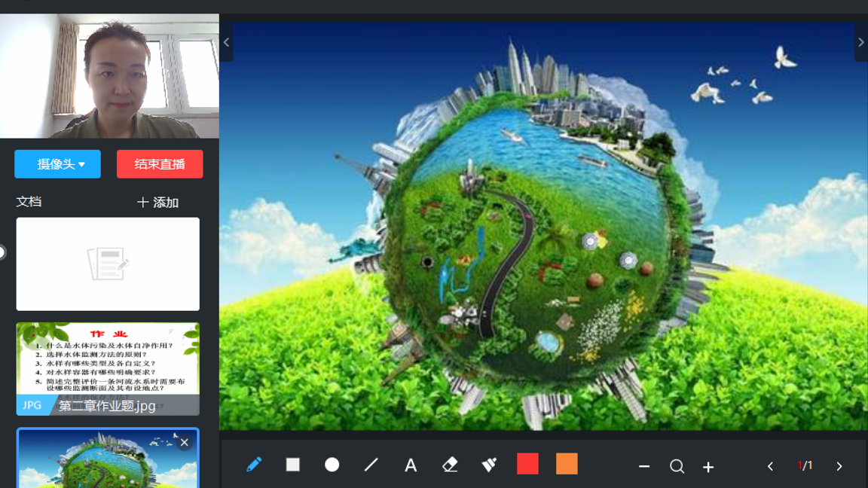The image size is (868, 488).
Task: Select the straight line tool
Action: [371, 465]
